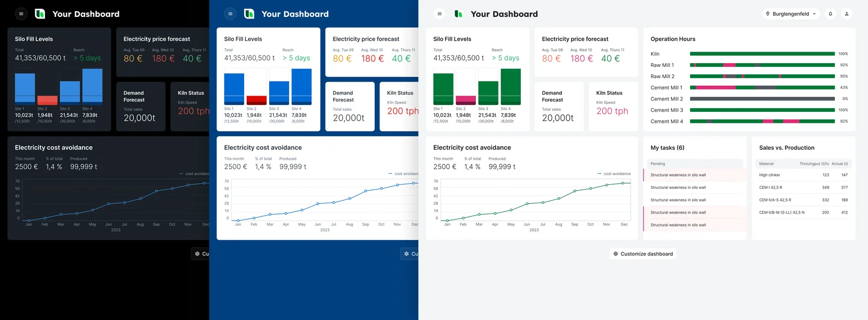Click Electricity cost avoidance heading in dark theme
This screenshot has height=320, width=868.
(54, 148)
